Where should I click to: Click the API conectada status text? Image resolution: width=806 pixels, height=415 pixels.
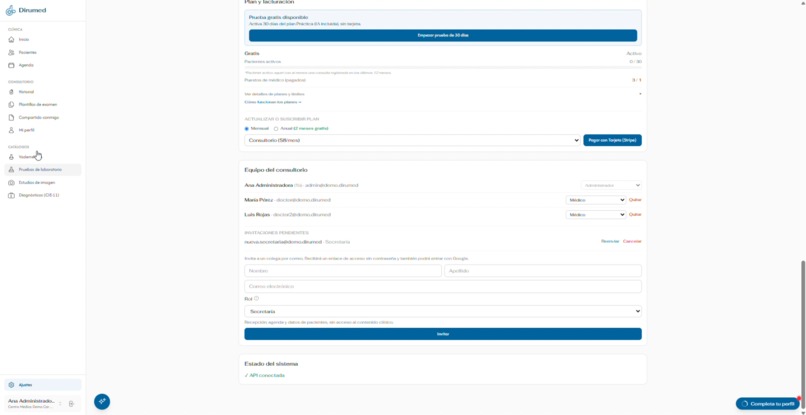click(x=264, y=375)
